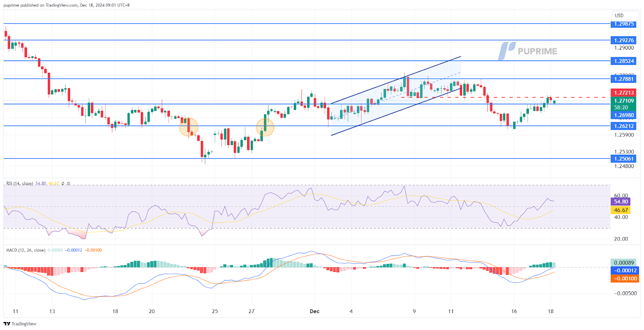Click the 60.00 RSI scale value
Screen dimensions: 644x330
621,195
